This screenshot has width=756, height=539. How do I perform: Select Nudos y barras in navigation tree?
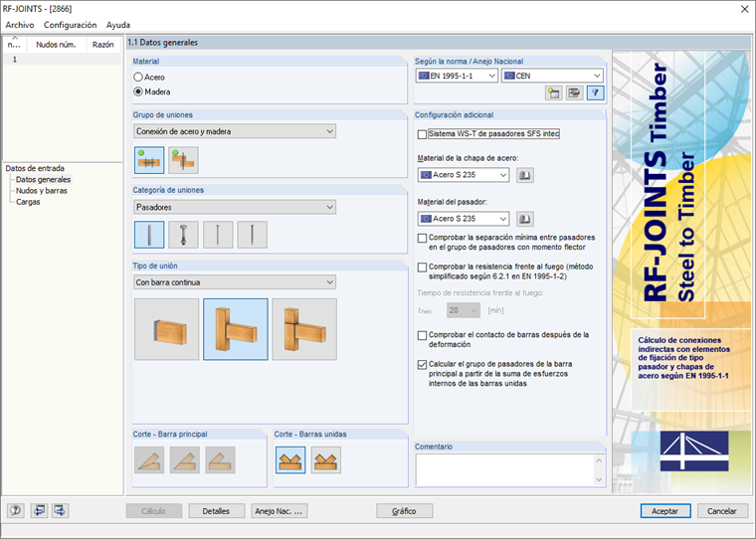tap(42, 190)
